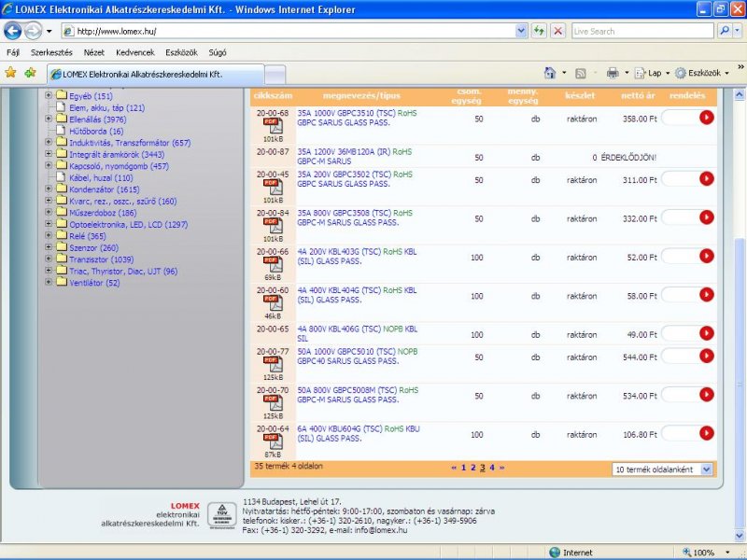Click red order arrow for KBL403G
This screenshot has height=560, width=747.
(x=707, y=256)
